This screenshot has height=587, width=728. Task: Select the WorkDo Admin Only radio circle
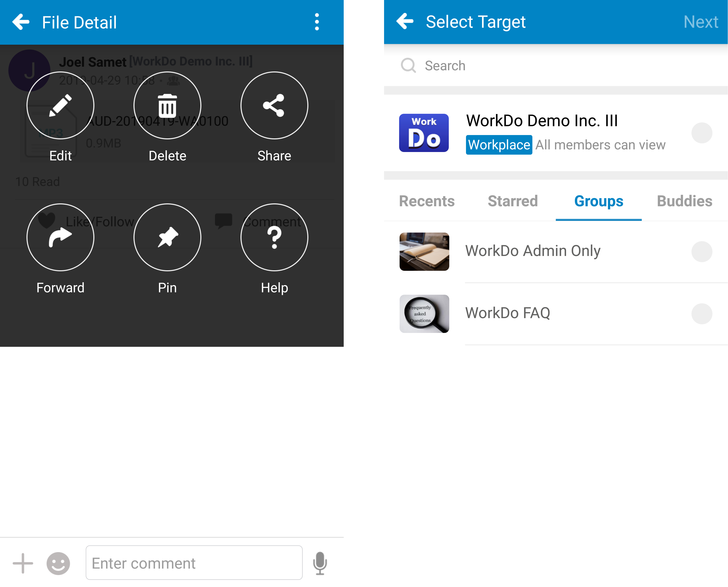702,252
